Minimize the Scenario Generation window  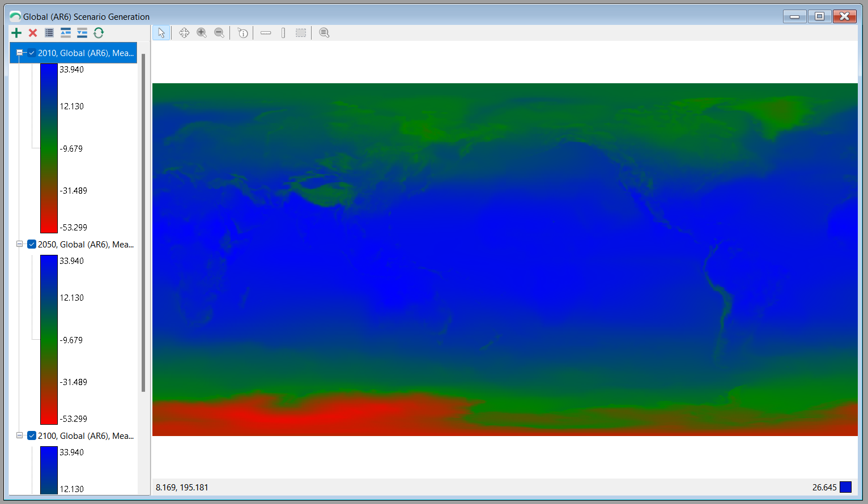point(795,16)
